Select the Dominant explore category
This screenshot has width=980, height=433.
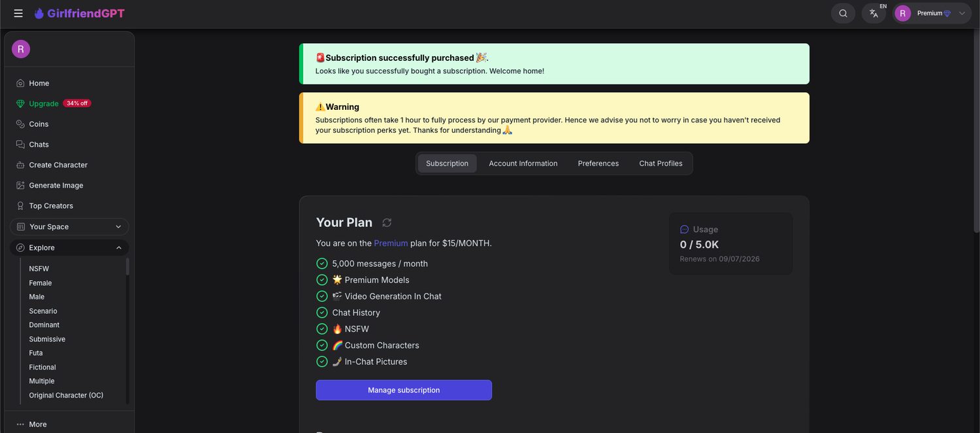click(44, 325)
